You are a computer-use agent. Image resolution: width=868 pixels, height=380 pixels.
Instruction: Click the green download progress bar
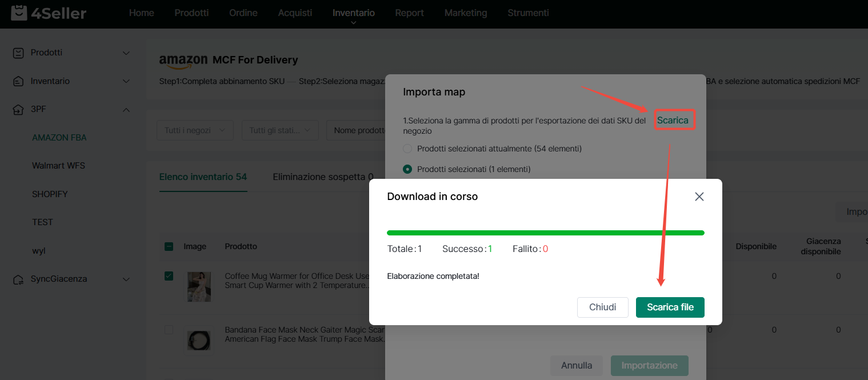[x=545, y=233]
